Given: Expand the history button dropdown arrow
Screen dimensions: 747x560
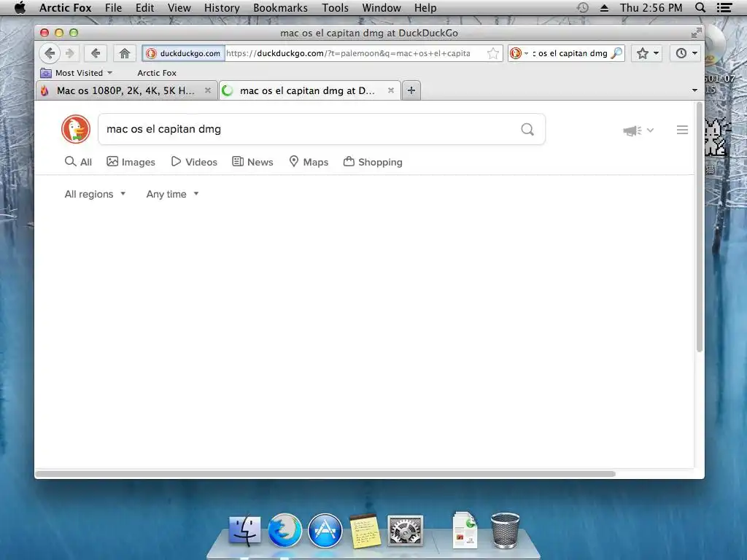Looking at the screenshot, I should point(694,53).
